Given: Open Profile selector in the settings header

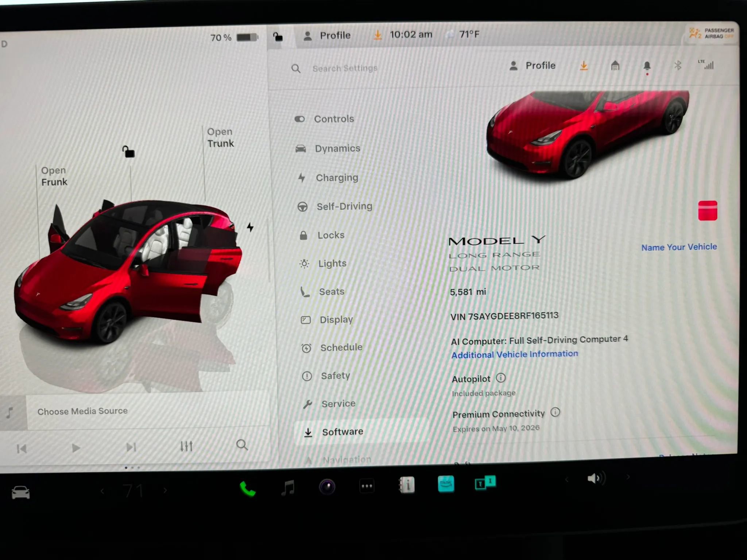Looking at the screenshot, I should tap(532, 66).
